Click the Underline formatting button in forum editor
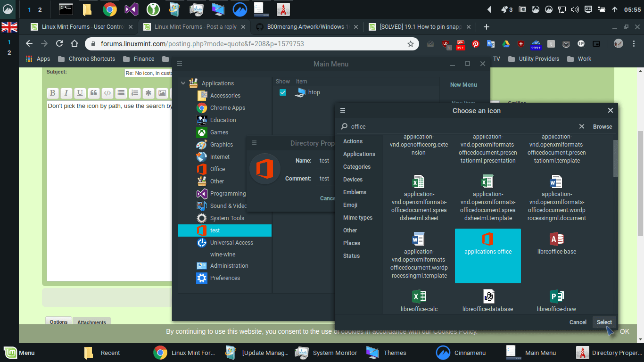This screenshot has width=644, height=362. (x=80, y=93)
